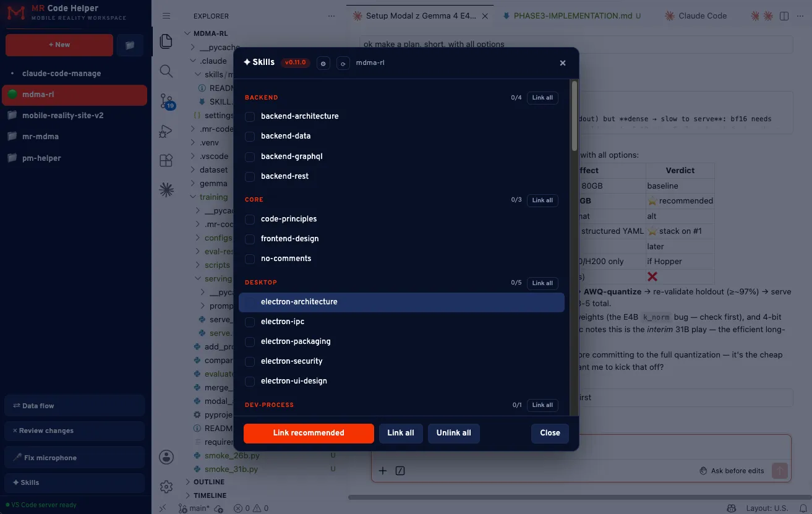This screenshot has width=812, height=514.
Task: Switch to the Claude Code tab
Action: point(696,16)
